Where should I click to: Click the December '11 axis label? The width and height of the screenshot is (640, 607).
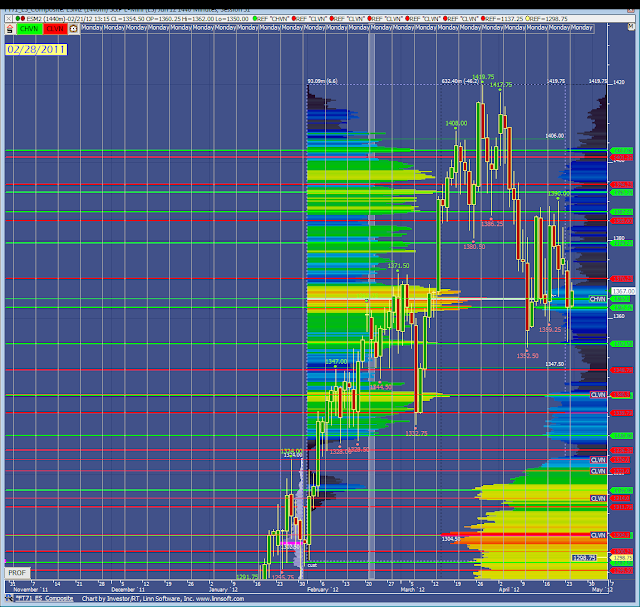click(x=128, y=589)
